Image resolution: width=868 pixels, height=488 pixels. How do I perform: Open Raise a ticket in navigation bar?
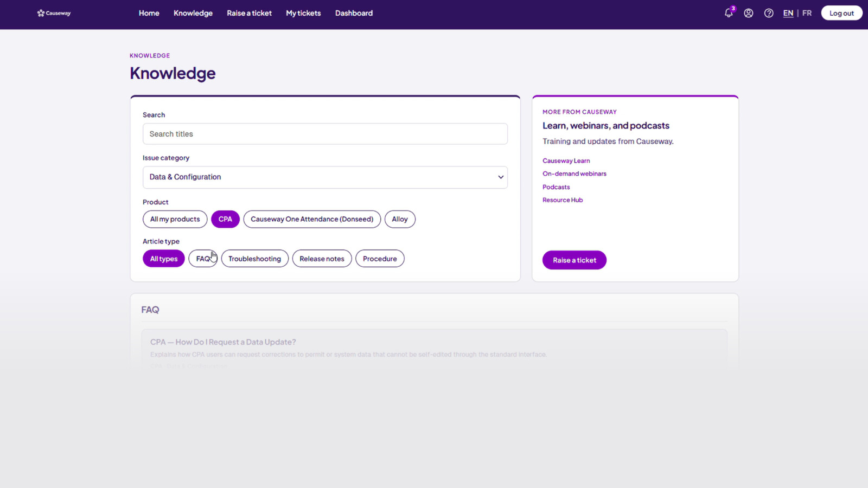pos(249,13)
